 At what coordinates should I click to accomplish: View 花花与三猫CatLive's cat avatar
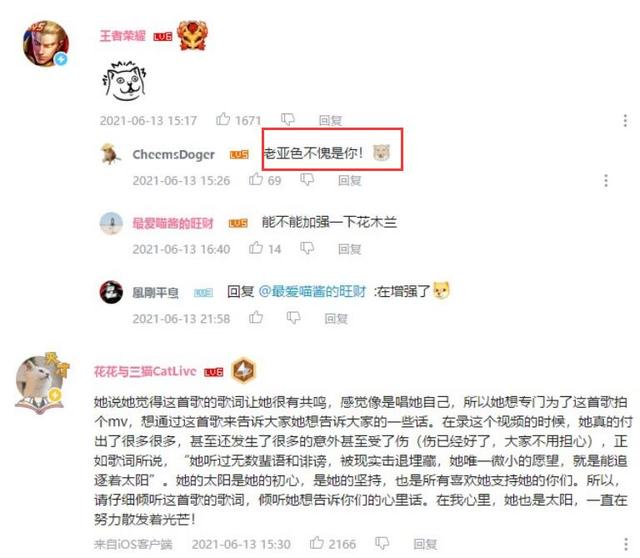[x=40, y=383]
